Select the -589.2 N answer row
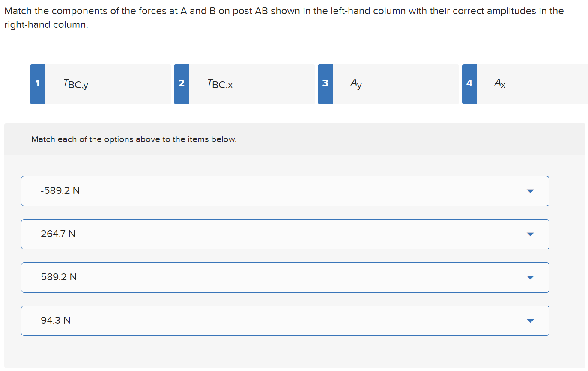This screenshot has width=588, height=371. tap(266, 191)
